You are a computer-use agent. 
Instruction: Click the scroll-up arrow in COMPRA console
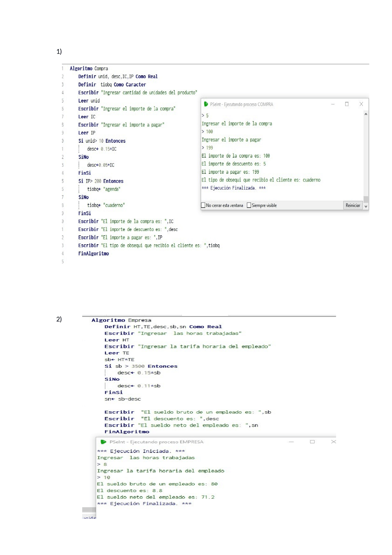pyautogui.click(x=366, y=114)
